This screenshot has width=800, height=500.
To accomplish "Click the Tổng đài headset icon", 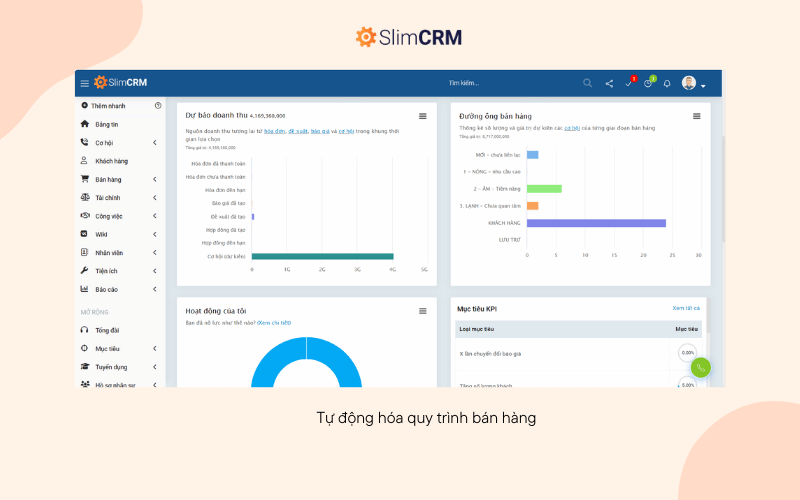I will tap(84, 330).
